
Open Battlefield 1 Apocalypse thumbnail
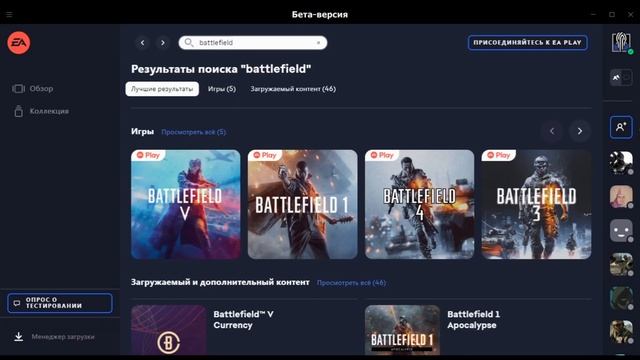[x=402, y=330]
